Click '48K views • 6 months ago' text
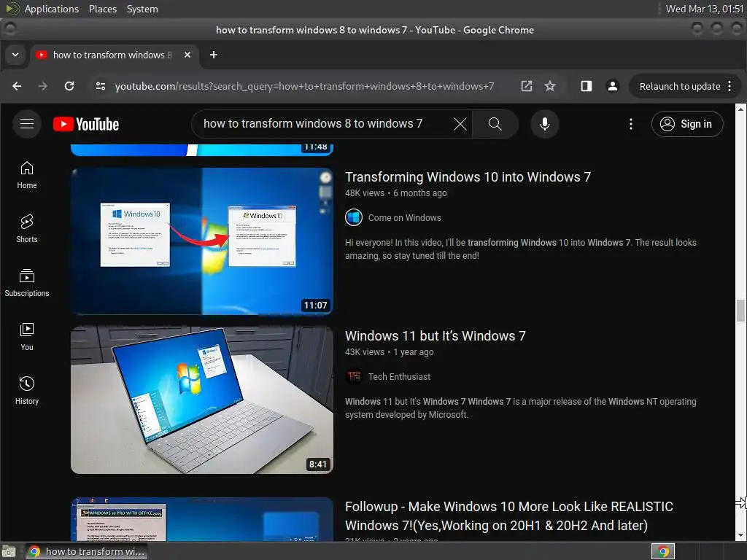The image size is (747, 560). tap(396, 192)
